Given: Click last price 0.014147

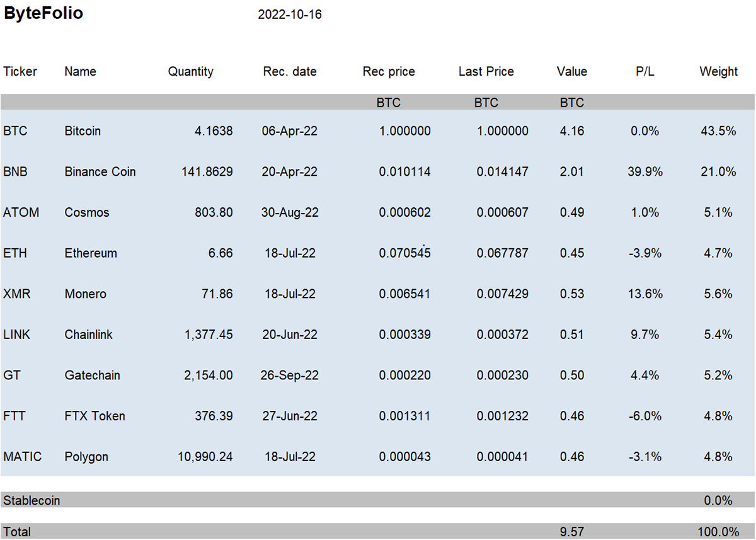Looking at the screenshot, I should tap(503, 171).
